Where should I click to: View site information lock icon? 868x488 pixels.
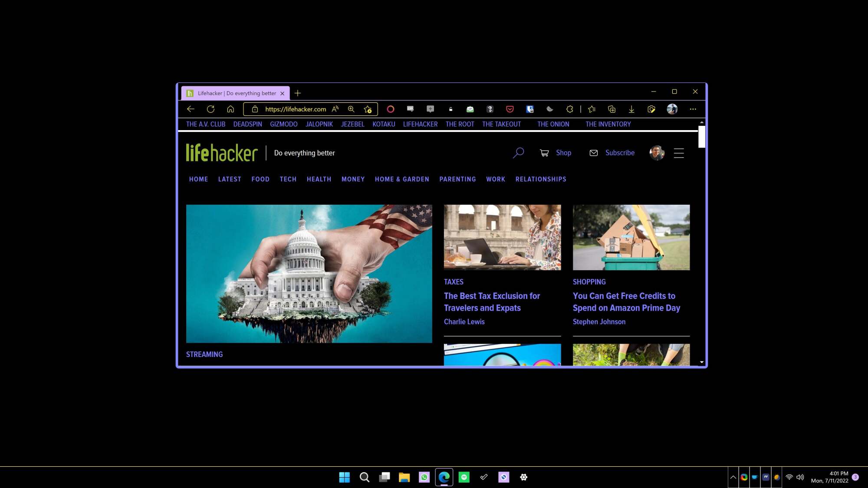[255, 109]
